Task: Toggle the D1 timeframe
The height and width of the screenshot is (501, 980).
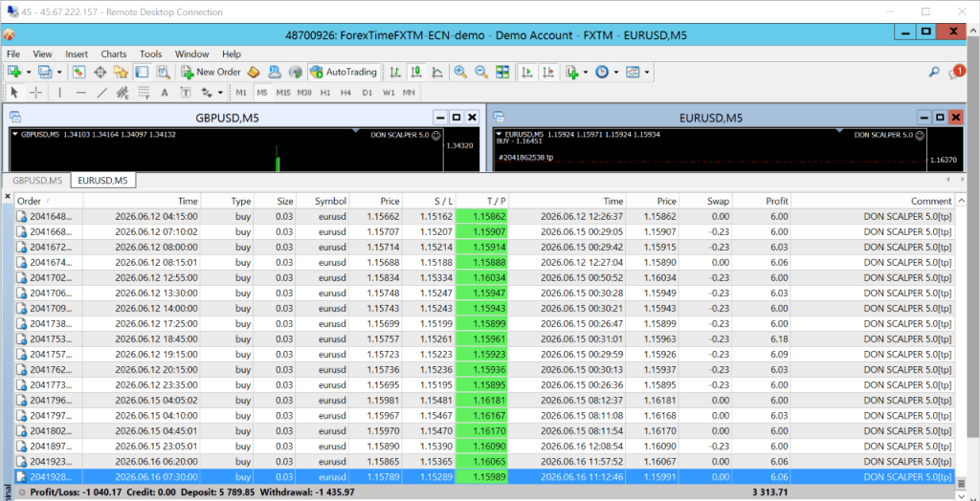Action: (367, 93)
